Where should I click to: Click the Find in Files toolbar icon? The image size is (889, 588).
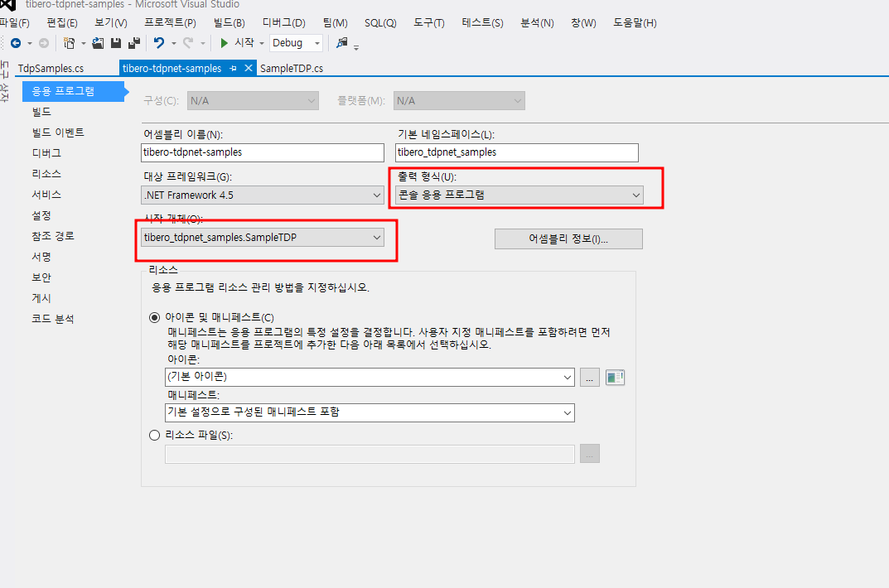click(341, 43)
